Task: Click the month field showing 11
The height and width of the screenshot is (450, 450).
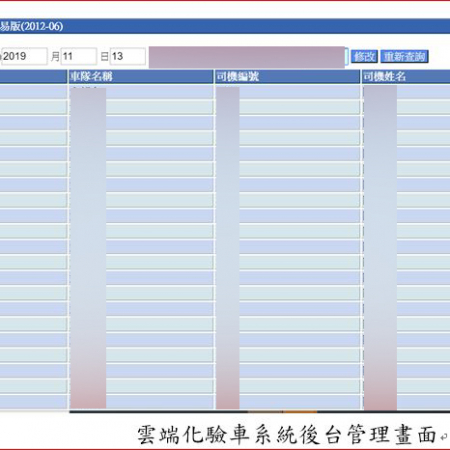Action: tap(79, 56)
